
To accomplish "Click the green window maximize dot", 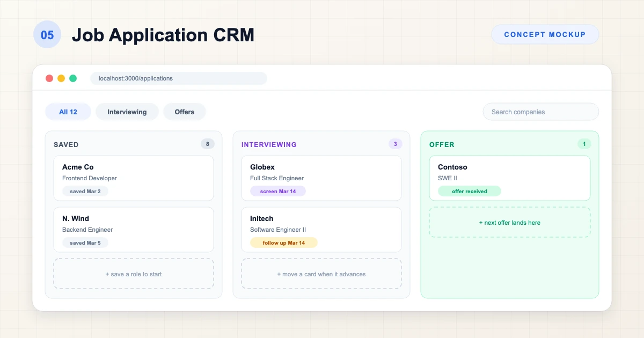I will [x=73, y=78].
